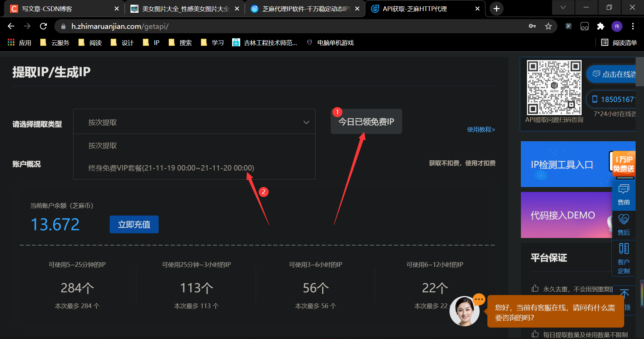Open the 售后 after-sales handshake icon

coord(624,225)
